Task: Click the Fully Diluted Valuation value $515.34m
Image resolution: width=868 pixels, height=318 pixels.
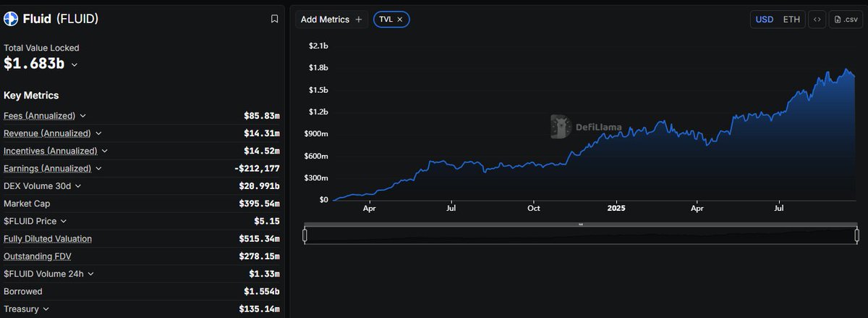Action: click(259, 238)
